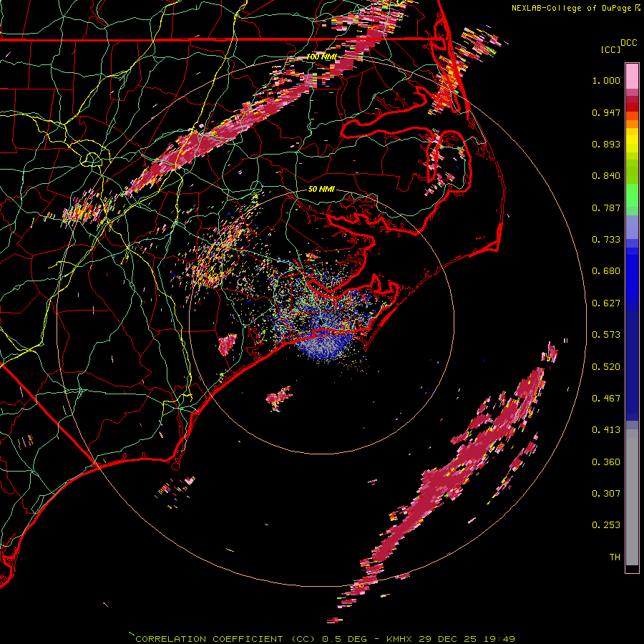
Task: Click the CORRELATION COEFFICIENT caption text
Action: (209, 639)
